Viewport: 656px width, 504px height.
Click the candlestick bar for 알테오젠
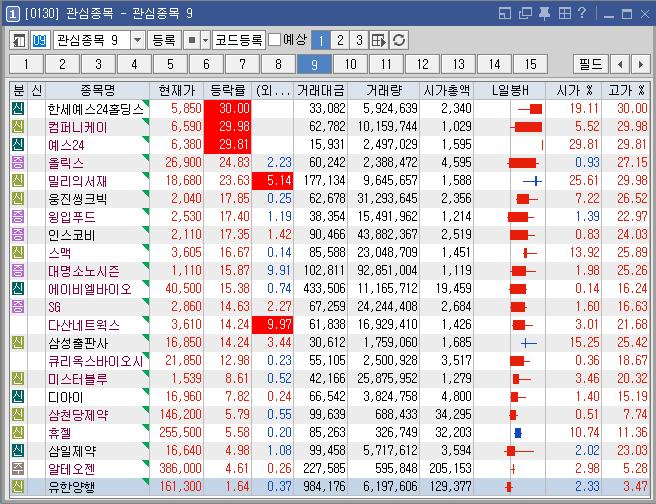coord(512,469)
